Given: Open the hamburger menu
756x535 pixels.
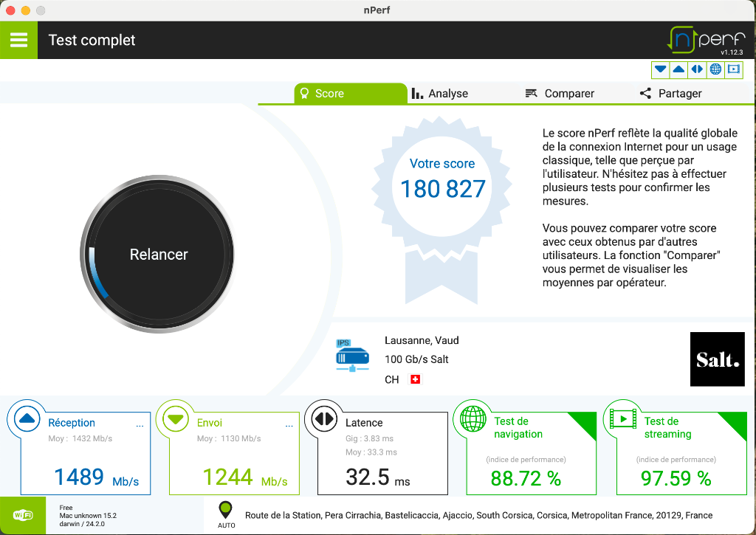Looking at the screenshot, I should point(18,40).
